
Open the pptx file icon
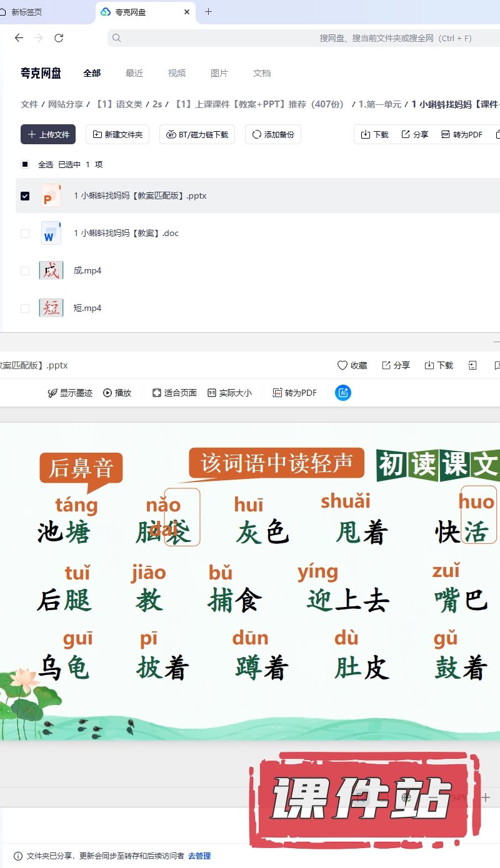tap(51, 195)
